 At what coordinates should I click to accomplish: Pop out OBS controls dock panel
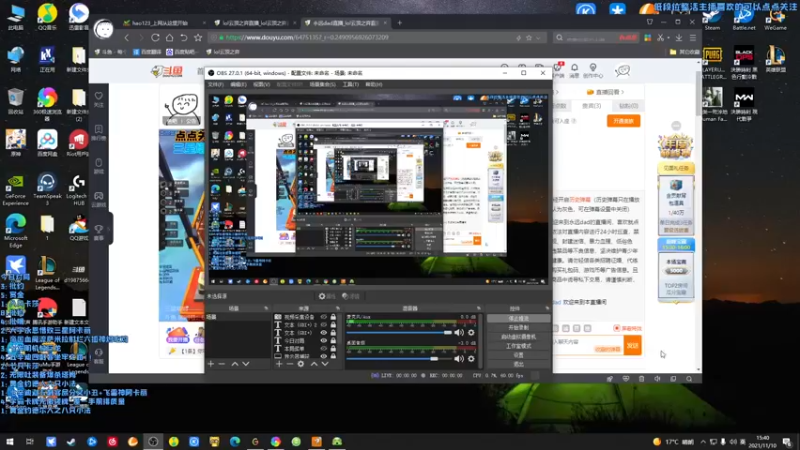[547, 308]
